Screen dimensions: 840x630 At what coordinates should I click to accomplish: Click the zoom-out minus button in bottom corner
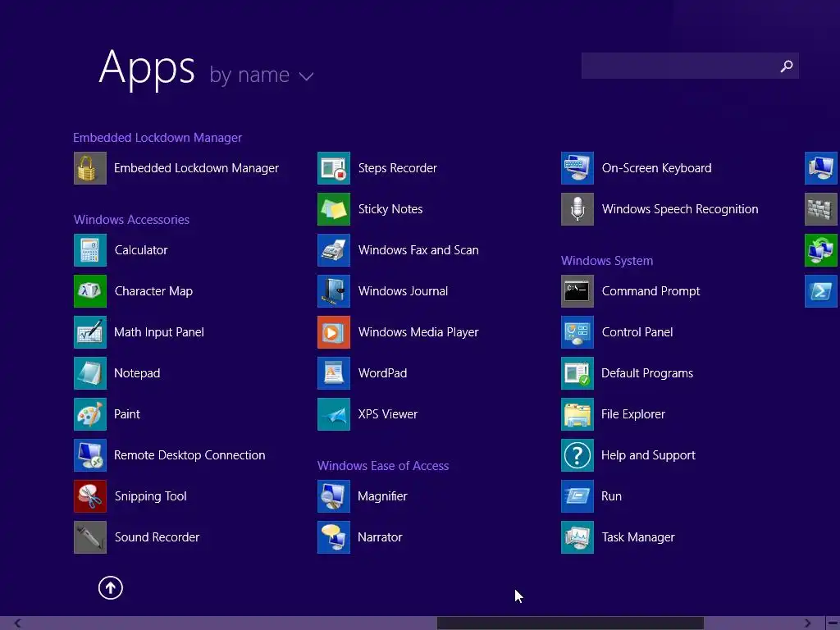coord(833,623)
